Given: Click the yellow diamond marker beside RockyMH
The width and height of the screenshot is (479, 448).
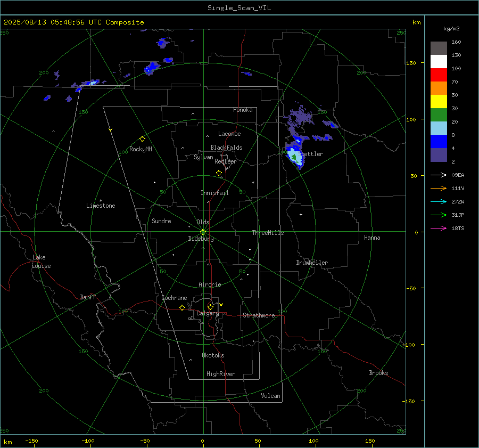Looking at the screenshot, I should (x=142, y=139).
